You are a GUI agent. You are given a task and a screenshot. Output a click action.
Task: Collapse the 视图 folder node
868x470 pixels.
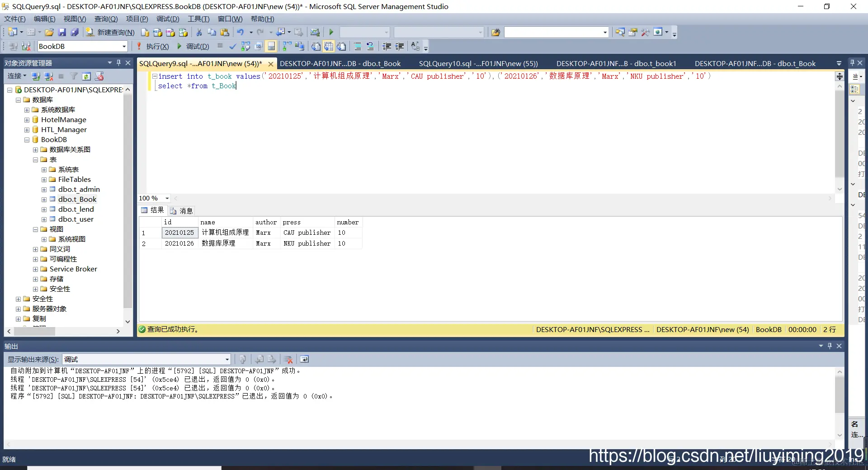click(36, 229)
